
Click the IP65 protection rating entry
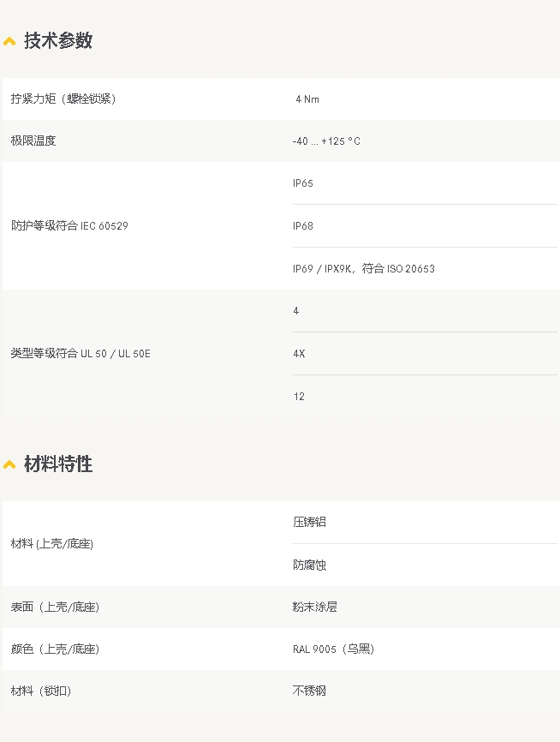[x=303, y=183]
